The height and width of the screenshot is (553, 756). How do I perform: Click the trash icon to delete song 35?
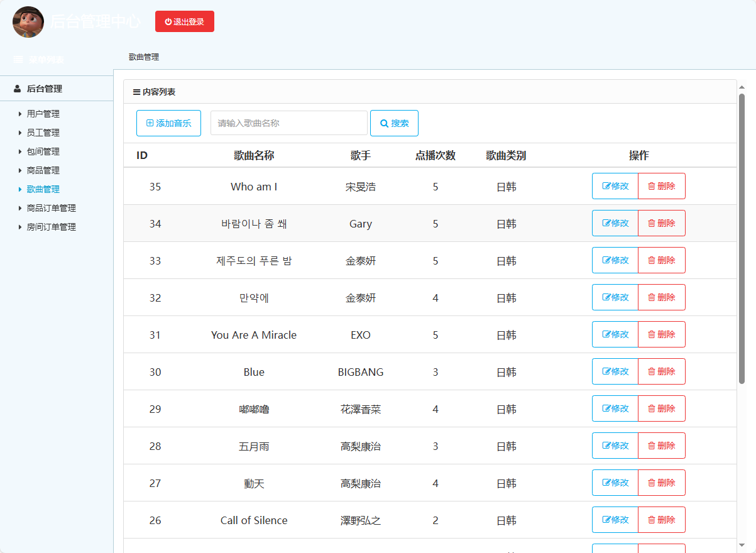[652, 186]
